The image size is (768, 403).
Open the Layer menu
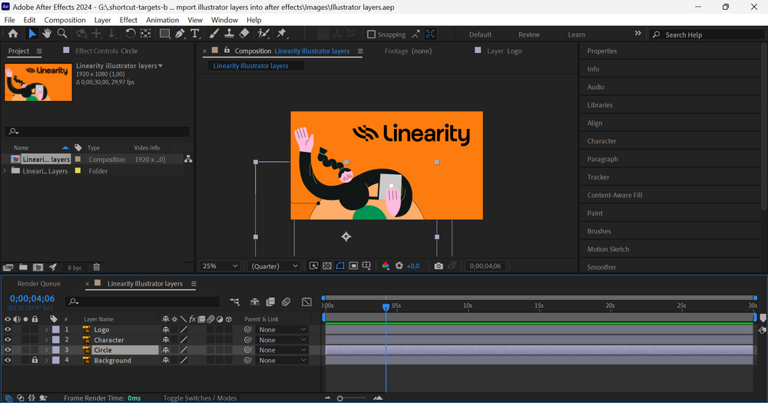click(102, 20)
